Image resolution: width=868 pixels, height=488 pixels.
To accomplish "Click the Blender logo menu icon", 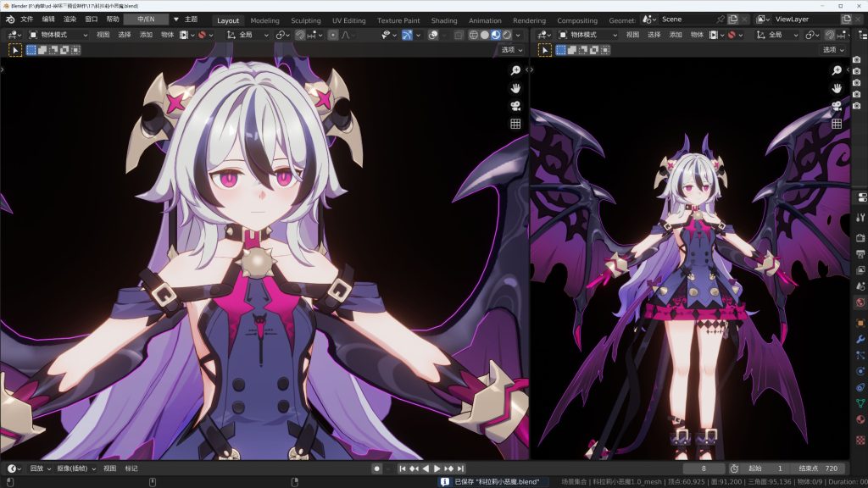I will pyautogui.click(x=9, y=19).
